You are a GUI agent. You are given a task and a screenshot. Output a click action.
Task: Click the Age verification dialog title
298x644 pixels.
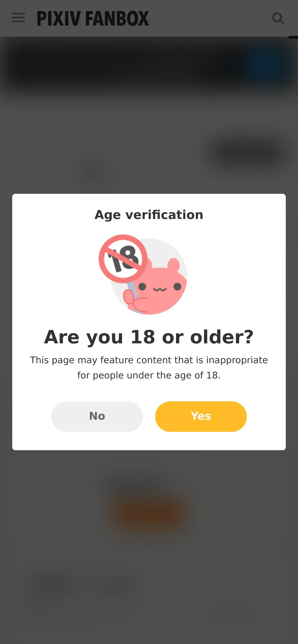point(149,215)
